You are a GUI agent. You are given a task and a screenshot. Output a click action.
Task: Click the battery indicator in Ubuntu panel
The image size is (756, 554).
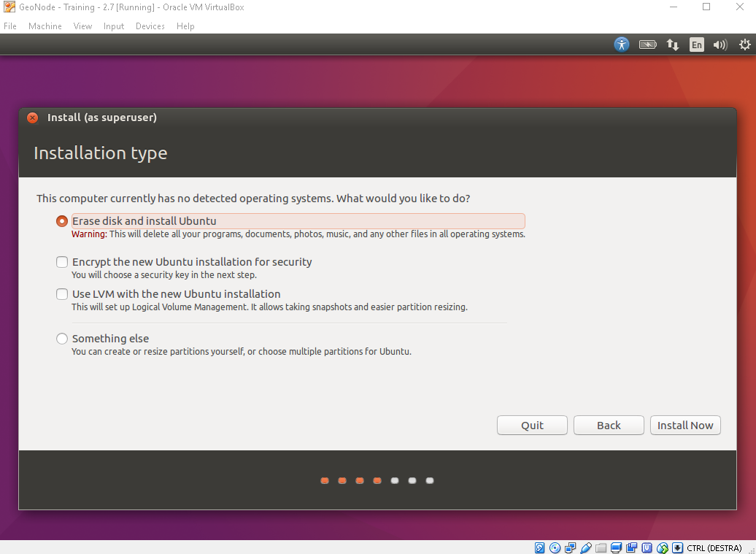(x=647, y=45)
